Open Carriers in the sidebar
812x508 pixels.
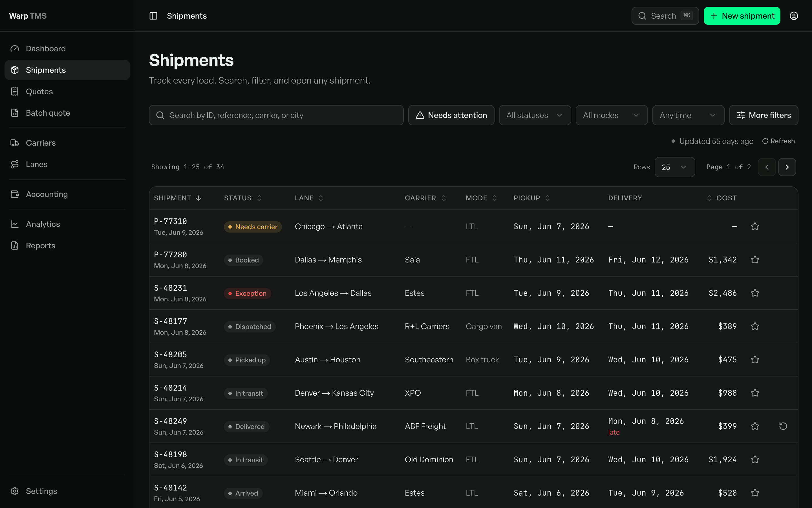click(67, 143)
